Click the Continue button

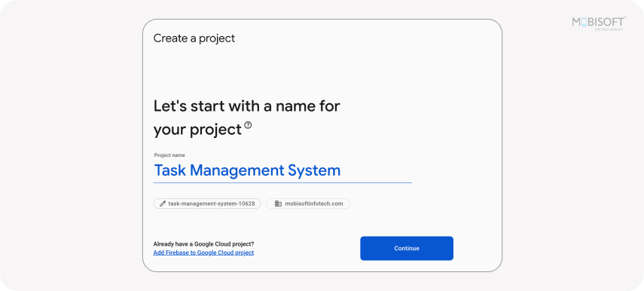click(407, 248)
